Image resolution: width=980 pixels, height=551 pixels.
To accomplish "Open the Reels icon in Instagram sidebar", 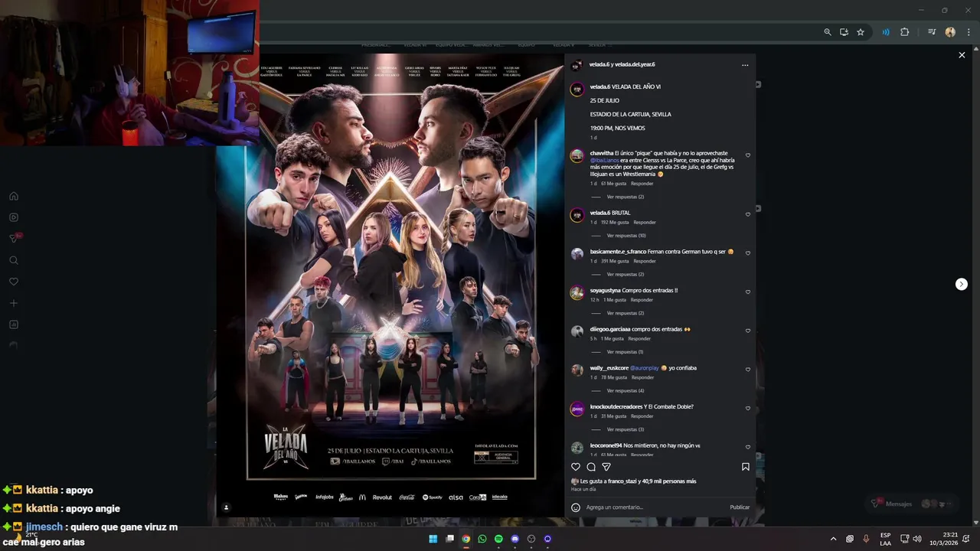I will click(x=14, y=217).
